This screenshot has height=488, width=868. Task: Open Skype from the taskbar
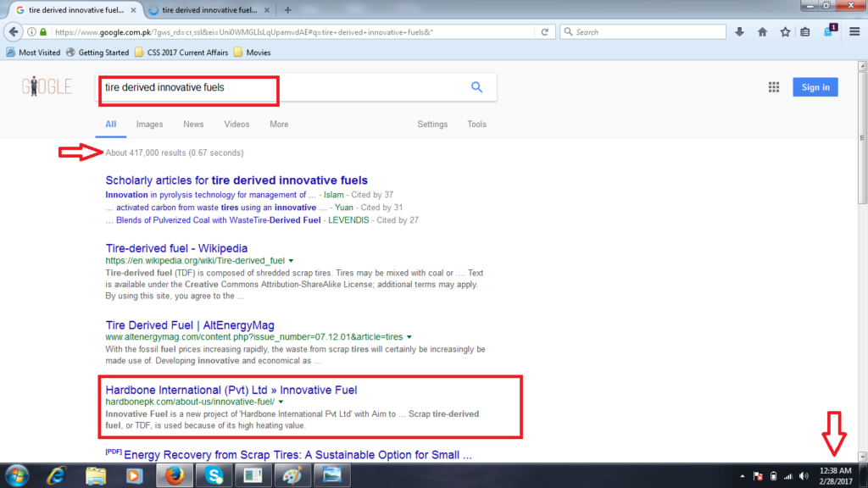(x=214, y=476)
